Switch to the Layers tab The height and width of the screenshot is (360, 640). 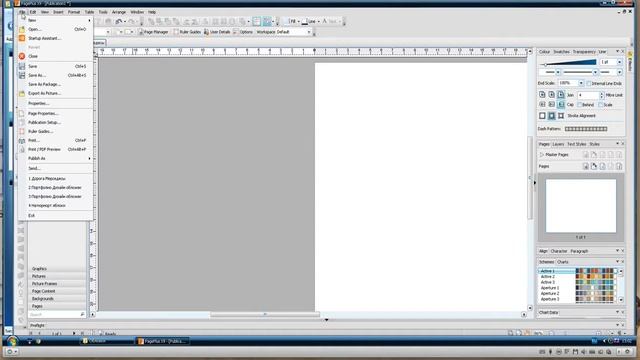pos(558,144)
